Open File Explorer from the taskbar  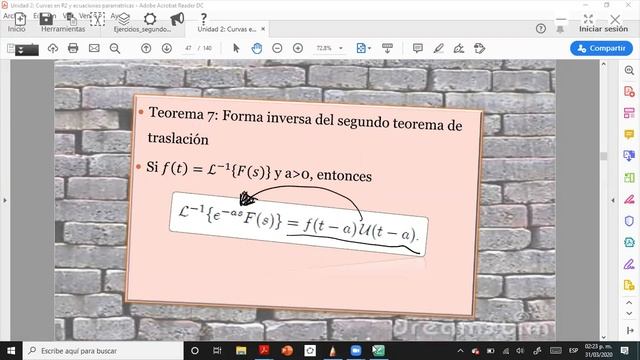click(241, 351)
